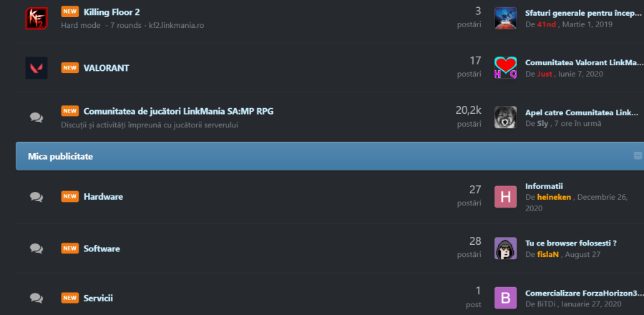Collapse the Mica publicitate category

coord(638,155)
